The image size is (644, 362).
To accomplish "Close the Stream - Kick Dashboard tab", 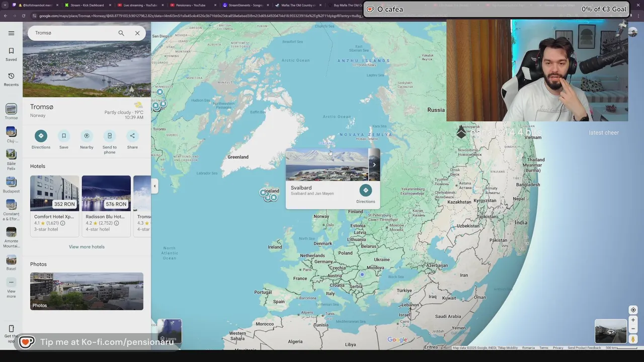I will coord(110,5).
